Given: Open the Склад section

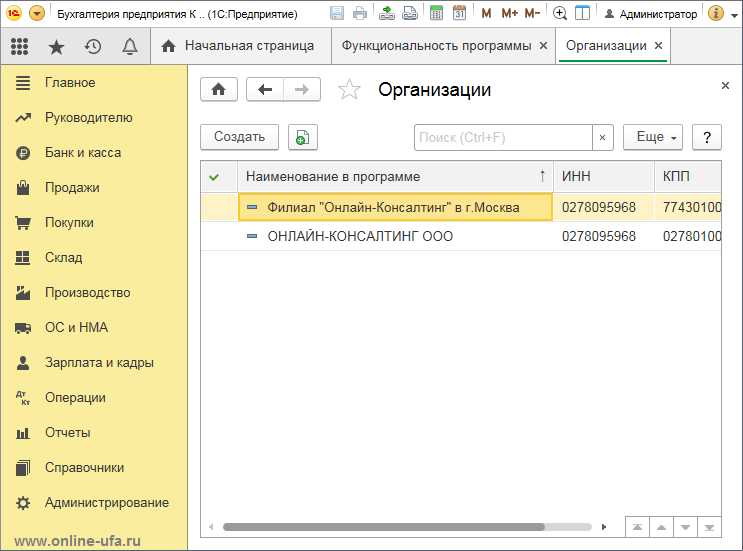Looking at the screenshot, I should [x=63, y=257].
